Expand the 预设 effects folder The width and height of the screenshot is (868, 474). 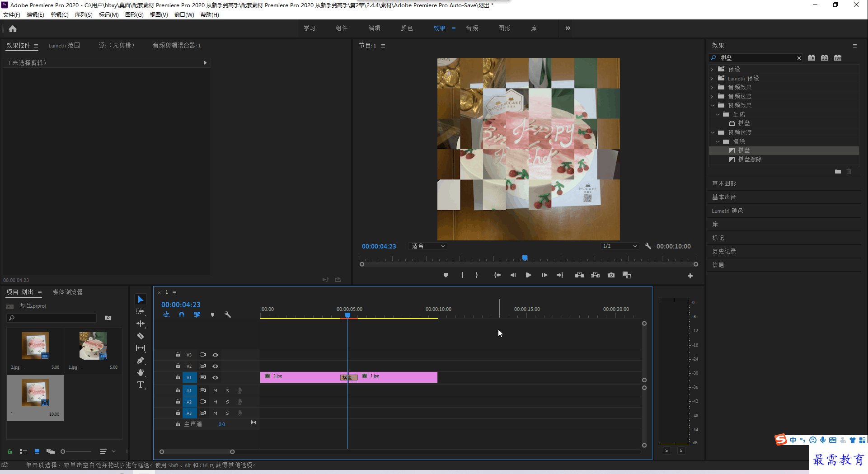(712, 69)
